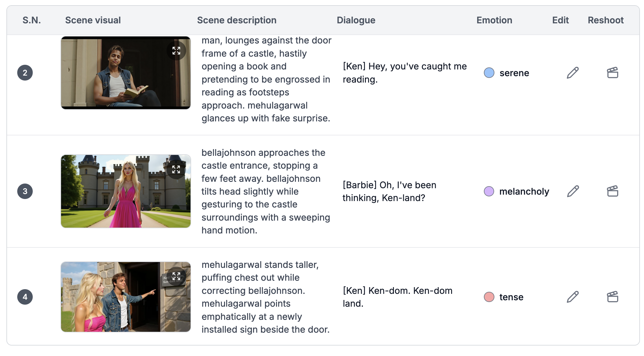Viewport: 644px width, 356px height.
Task: Expand scene 2 visual to fullscreen
Action: tap(176, 50)
